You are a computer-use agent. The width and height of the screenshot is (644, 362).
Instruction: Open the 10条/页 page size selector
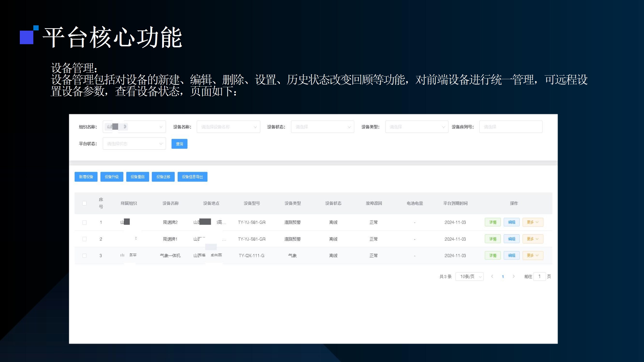pyautogui.click(x=469, y=277)
